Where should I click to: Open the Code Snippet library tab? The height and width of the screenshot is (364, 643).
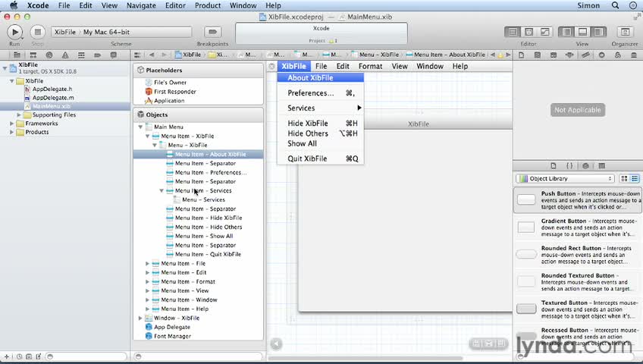click(x=569, y=165)
